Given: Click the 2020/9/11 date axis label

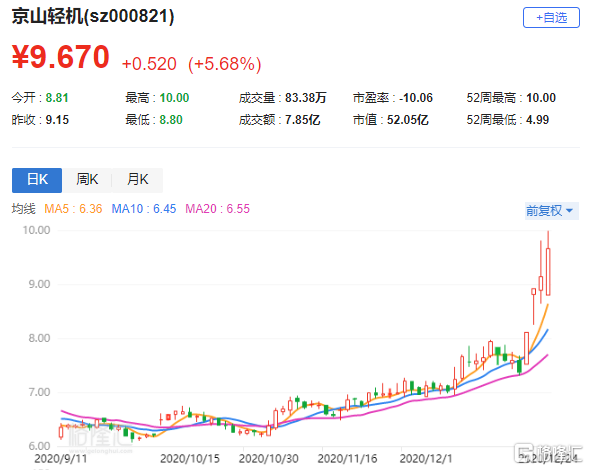Looking at the screenshot, I should click(60, 458).
